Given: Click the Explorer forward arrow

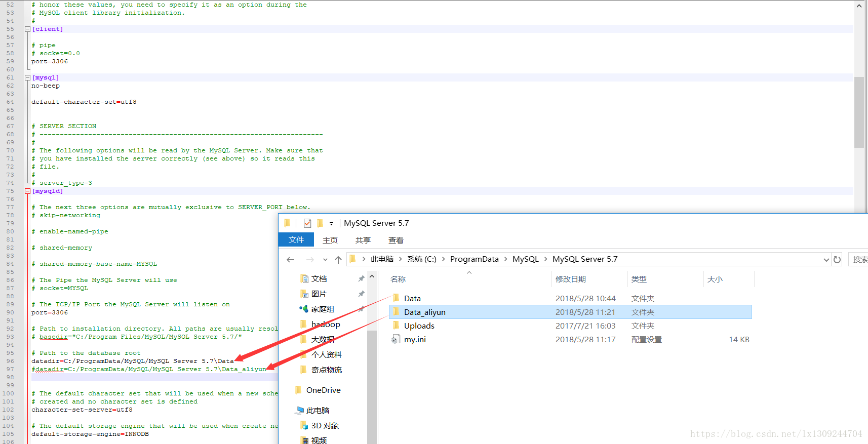Looking at the screenshot, I should pyautogui.click(x=310, y=259).
